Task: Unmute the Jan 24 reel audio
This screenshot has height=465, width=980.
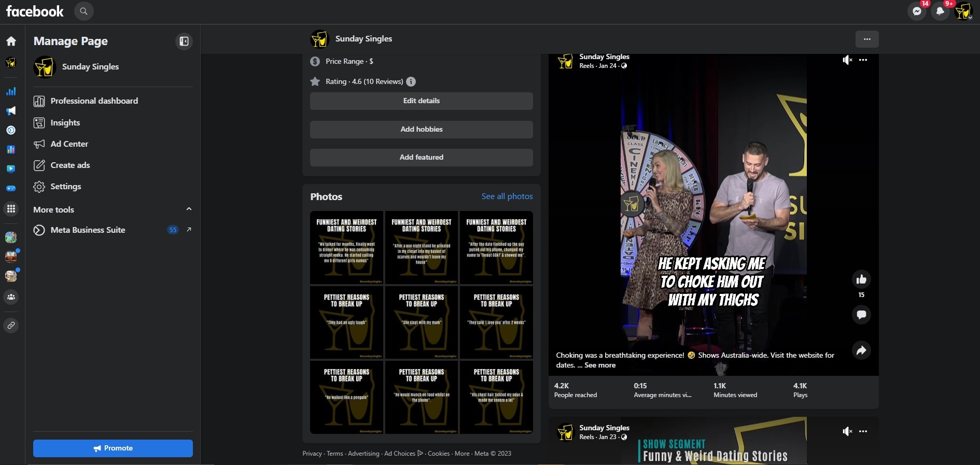Action: [x=847, y=60]
